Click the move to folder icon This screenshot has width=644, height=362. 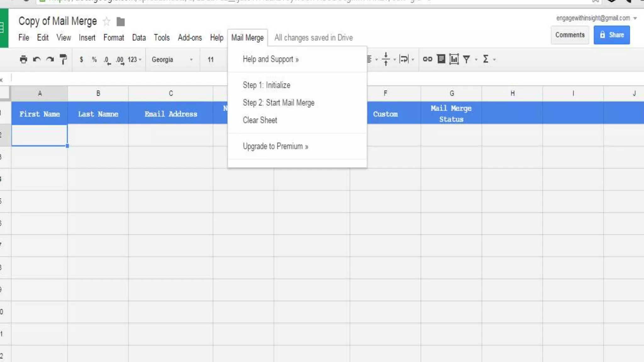click(x=120, y=22)
